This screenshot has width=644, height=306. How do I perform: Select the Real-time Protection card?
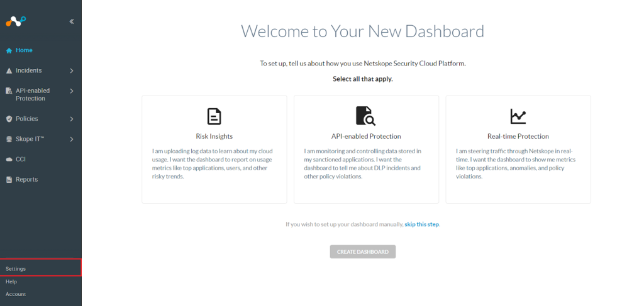(x=518, y=150)
